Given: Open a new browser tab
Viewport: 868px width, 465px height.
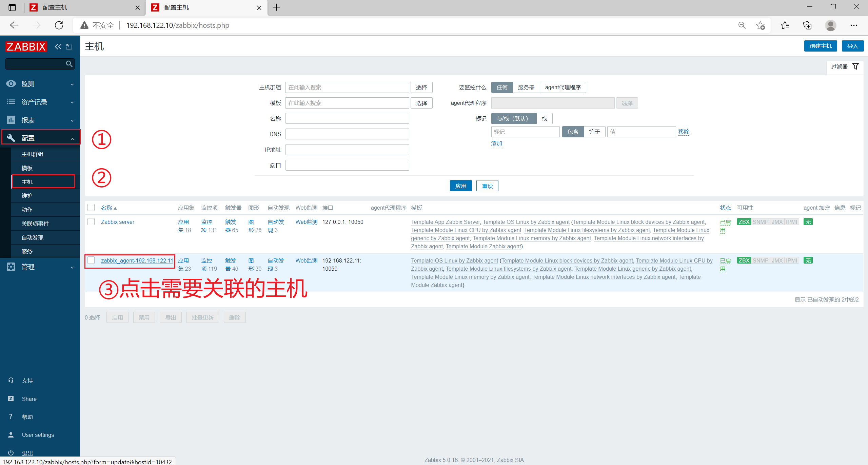Looking at the screenshot, I should tap(276, 7).
